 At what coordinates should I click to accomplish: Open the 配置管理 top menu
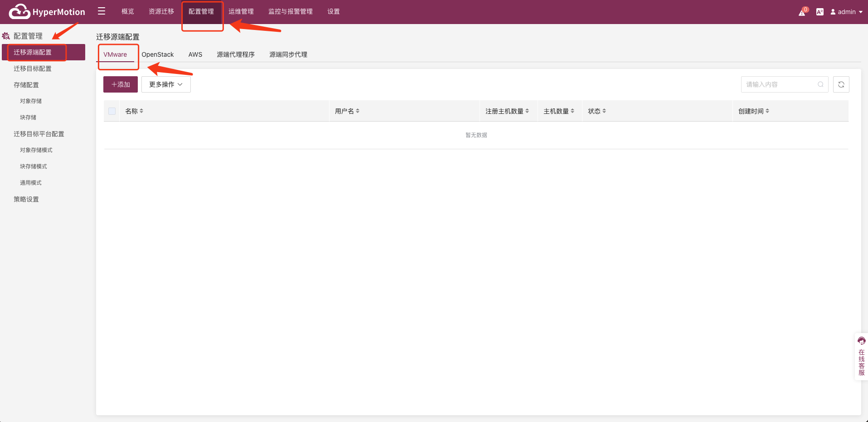pos(201,11)
